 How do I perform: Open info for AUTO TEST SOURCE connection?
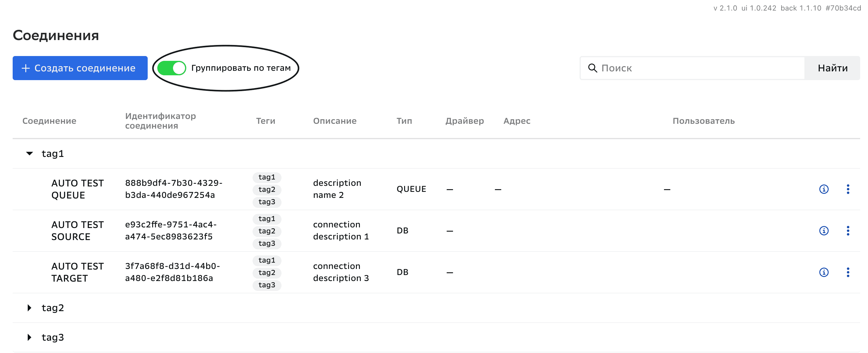[823, 231]
